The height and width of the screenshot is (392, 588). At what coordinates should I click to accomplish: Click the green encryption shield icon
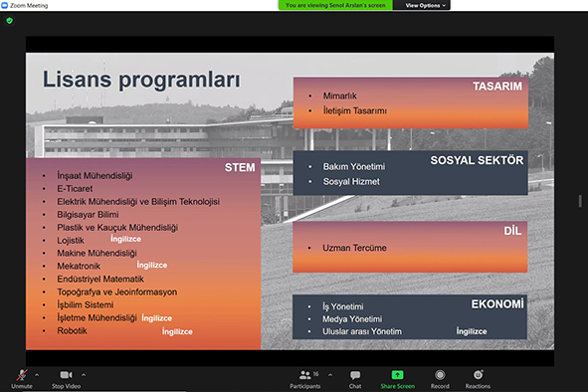(x=10, y=21)
